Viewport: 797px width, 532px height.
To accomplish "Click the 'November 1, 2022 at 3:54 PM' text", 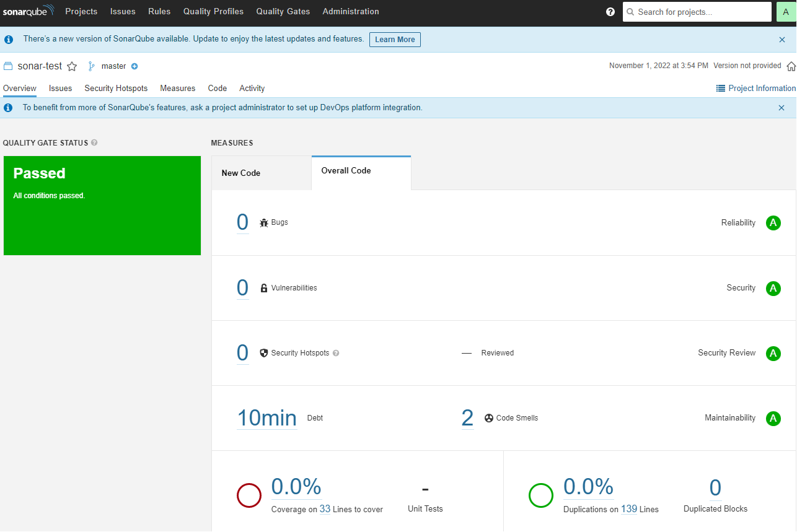I will point(659,66).
